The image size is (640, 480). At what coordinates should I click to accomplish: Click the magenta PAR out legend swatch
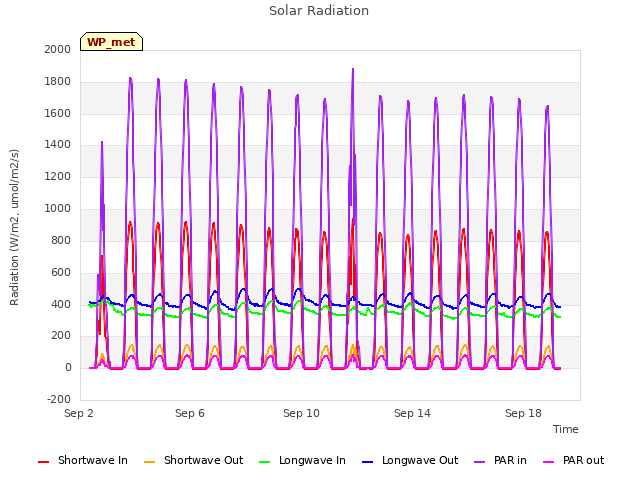[x=549, y=462]
